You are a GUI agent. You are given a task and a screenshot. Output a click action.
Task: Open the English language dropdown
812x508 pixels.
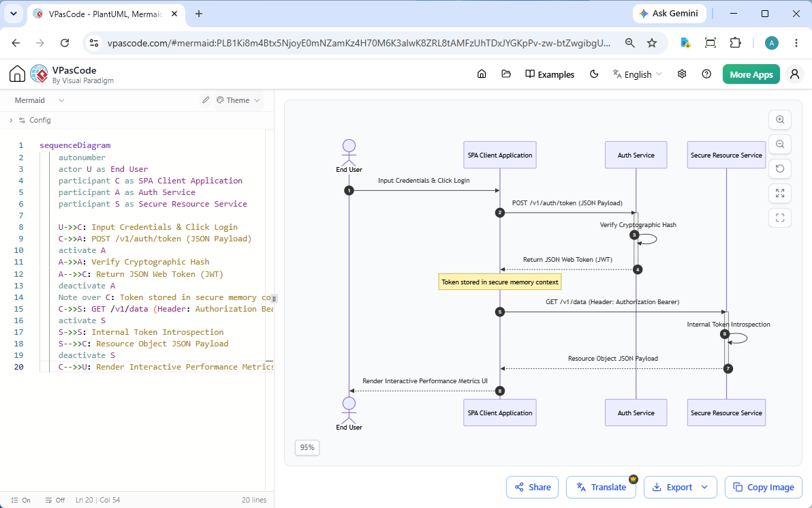click(637, 74)
